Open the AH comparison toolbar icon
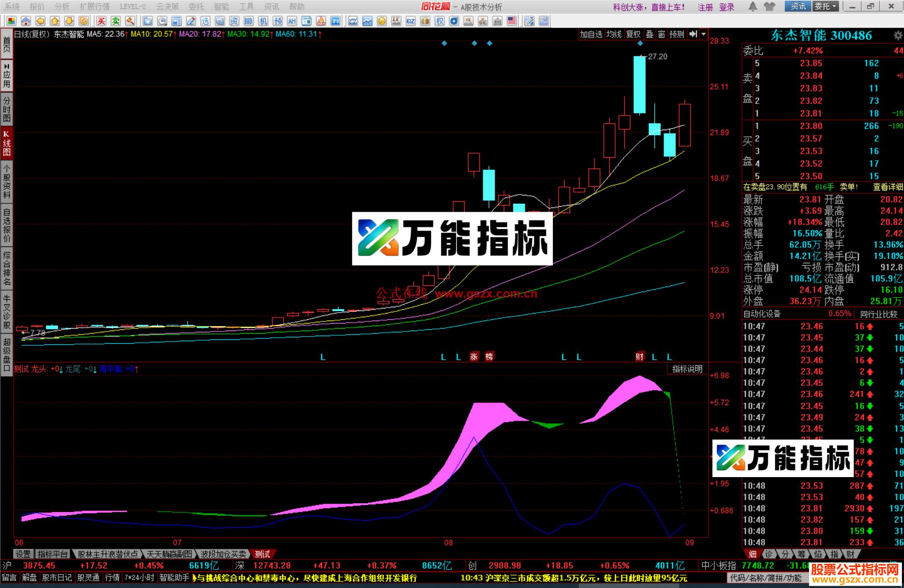904x588 pixels. pyautogui.click(x=292, y=21)
